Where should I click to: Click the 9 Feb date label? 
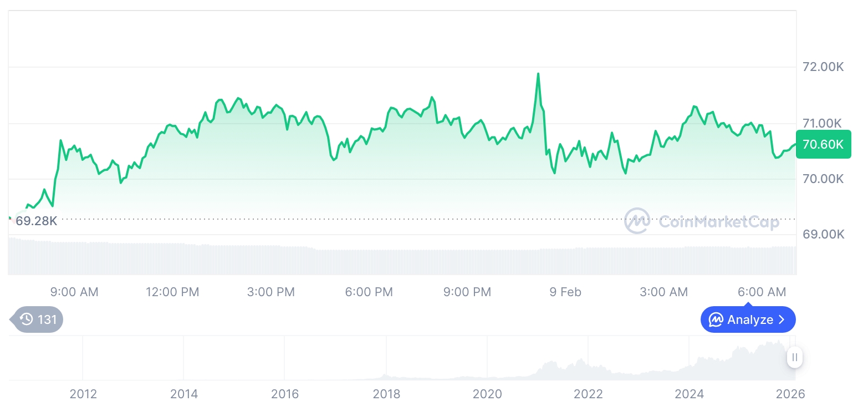click(x=565, y=292)
